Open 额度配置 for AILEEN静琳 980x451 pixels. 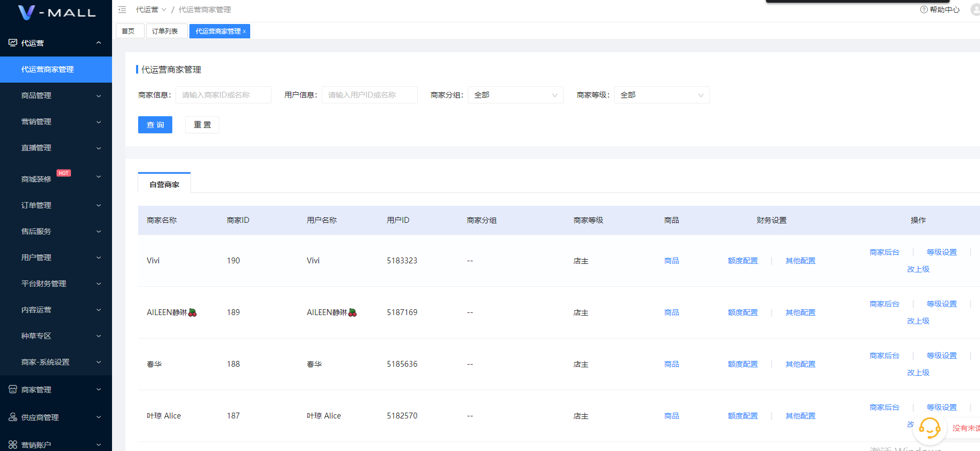click(x=743, y=312)
